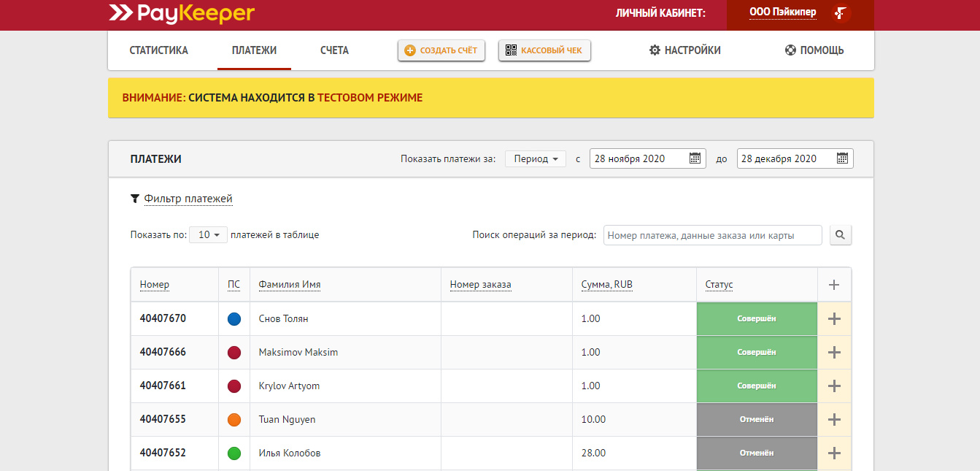Viewport: 980px width, 471px height.
Task: Click the Отменён status for Tuan Nguyen
Action: tap(757, 419)
